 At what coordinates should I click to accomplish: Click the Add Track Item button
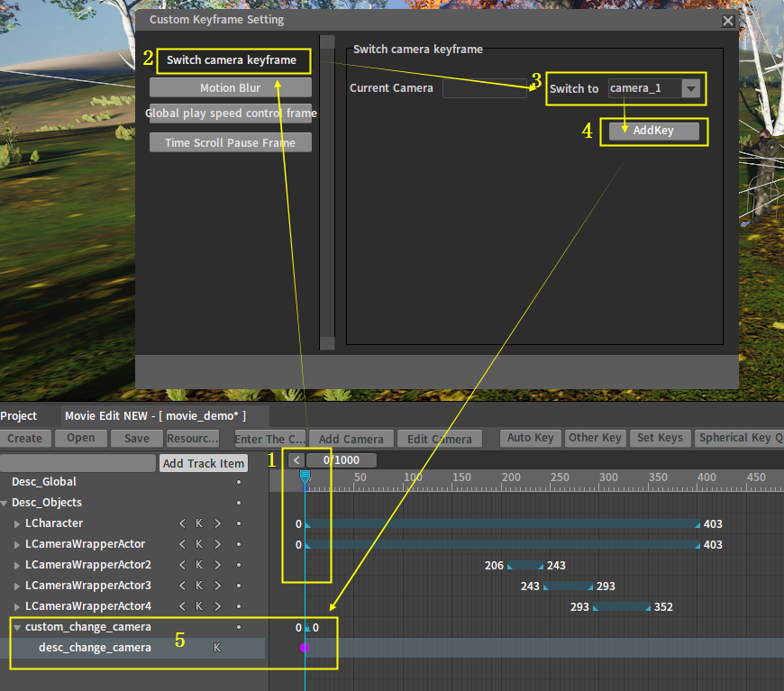pos(204,463)
